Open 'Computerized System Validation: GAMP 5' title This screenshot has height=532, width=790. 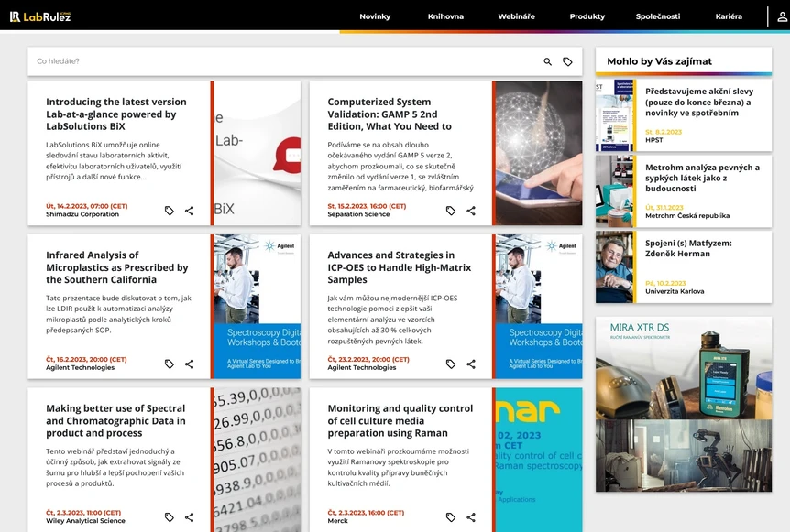(390, 114)
